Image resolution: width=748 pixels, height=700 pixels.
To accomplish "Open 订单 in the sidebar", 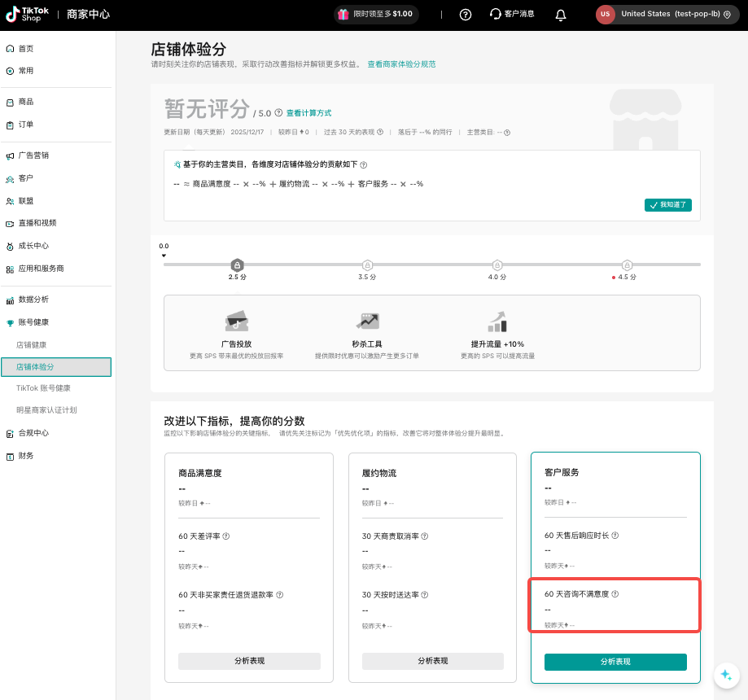I will click(x=26, y=125).
